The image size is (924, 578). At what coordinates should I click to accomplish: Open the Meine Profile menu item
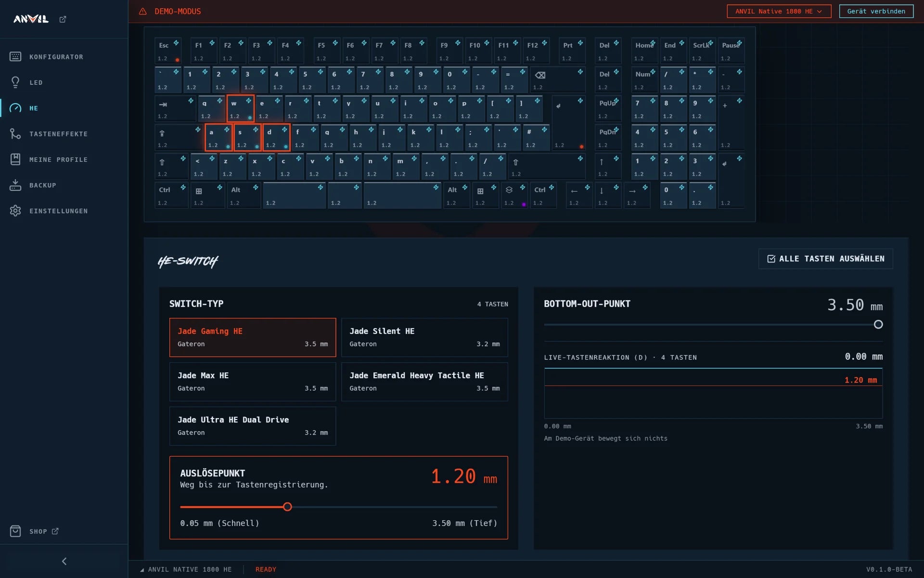[x=64, y=159]
